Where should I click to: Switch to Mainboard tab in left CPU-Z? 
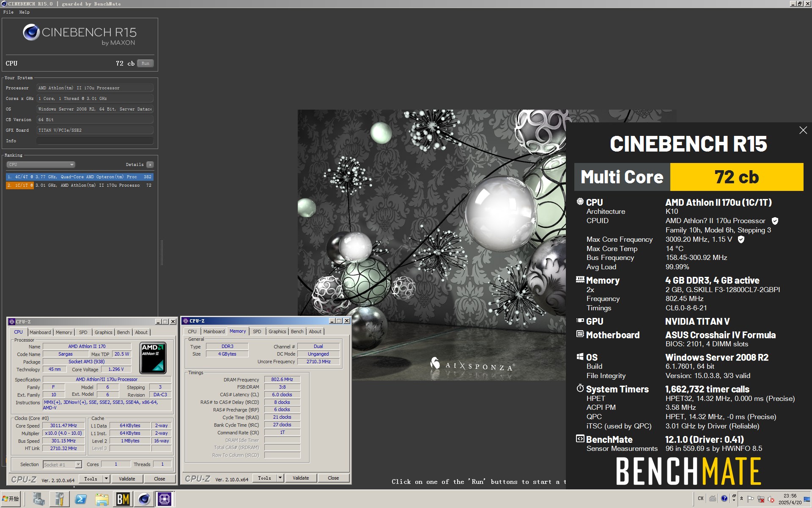point(40,333)
